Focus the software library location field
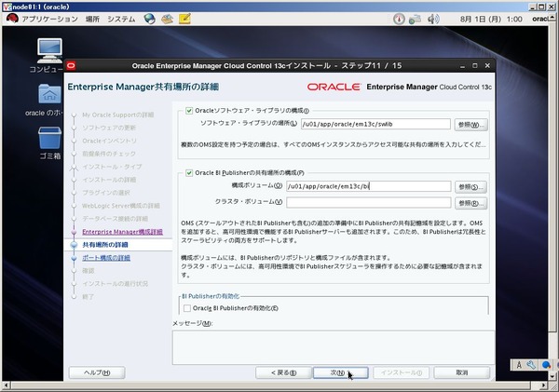559x392 pixels. (x=375, y=125)
